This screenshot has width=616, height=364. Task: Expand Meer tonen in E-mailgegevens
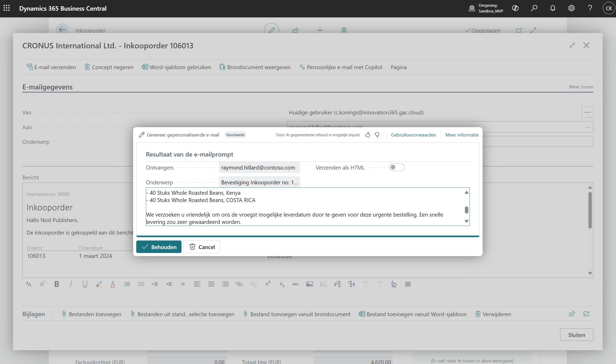point(581,87)
